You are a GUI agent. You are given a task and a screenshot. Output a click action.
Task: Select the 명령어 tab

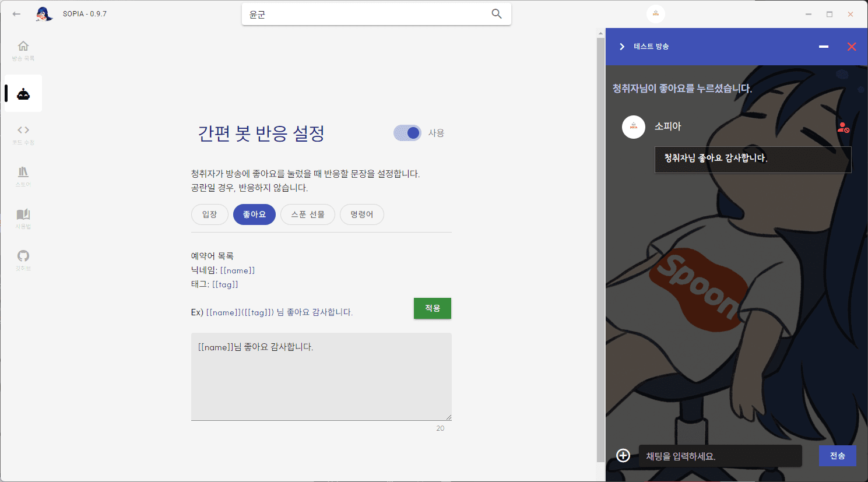(x=362, y=214)
